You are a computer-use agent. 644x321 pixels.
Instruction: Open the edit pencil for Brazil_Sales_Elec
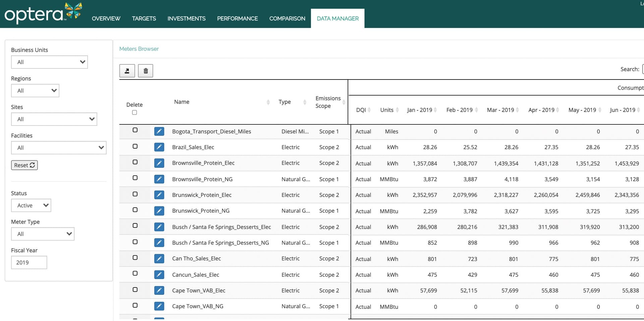click(159, 147)
